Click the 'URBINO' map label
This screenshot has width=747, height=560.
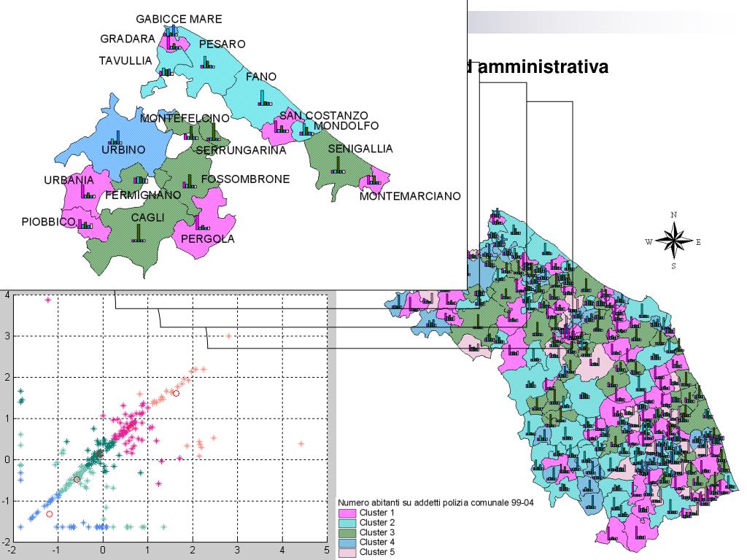123,149
